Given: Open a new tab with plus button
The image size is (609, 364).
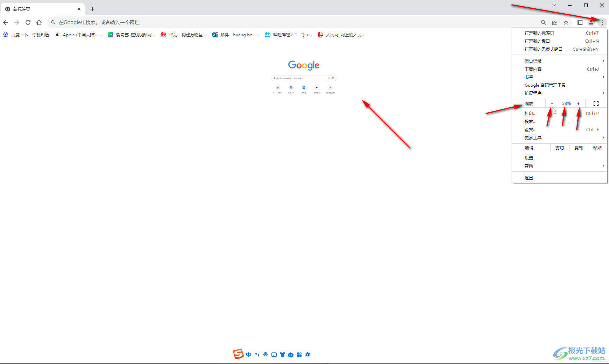Looking at the screenshot, I should coord(92,9).
